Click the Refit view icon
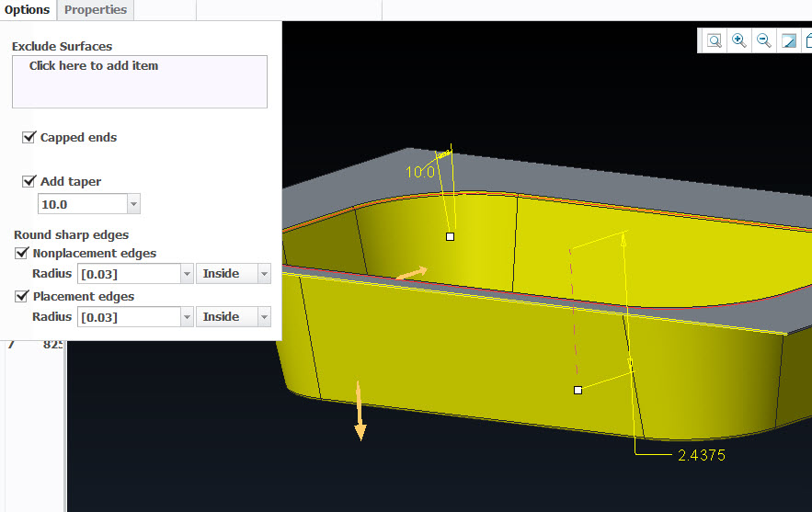The height and width of the screenshot is (512, 812). [715, 40]
